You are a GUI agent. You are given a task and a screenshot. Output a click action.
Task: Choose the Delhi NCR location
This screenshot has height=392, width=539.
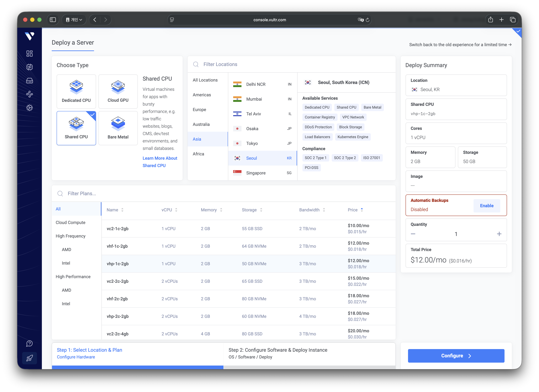tap(262, 84)
